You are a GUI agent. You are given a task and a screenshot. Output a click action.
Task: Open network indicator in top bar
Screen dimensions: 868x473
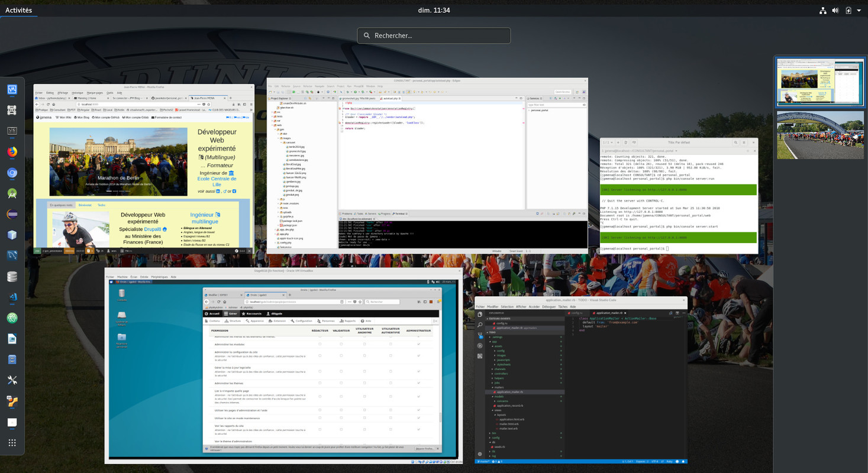822,10
